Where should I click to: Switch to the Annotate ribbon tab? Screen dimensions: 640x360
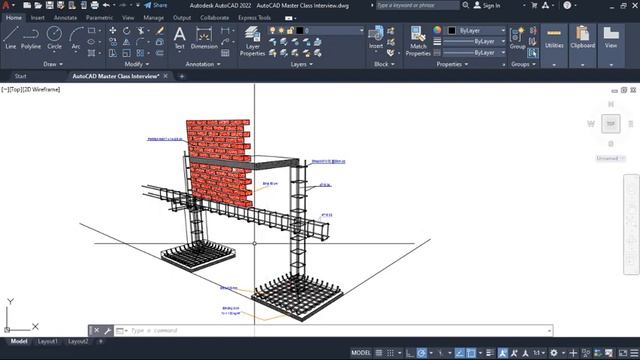[65, 18]
